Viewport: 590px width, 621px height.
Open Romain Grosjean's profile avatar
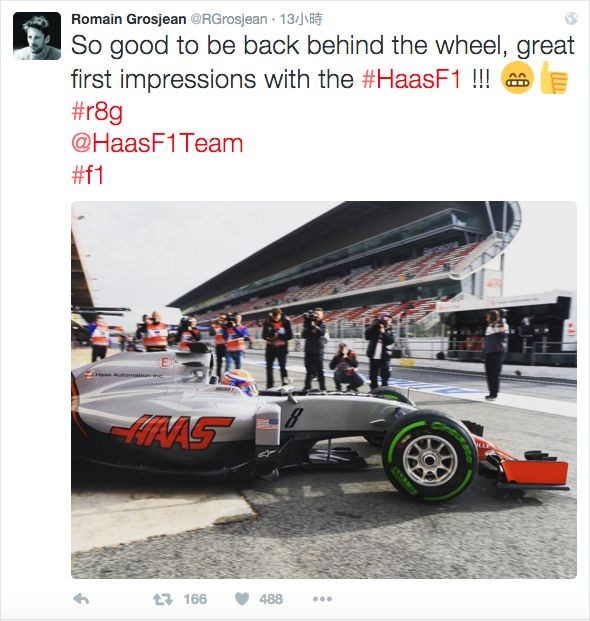pyautogui.click(x=37, y=36)
